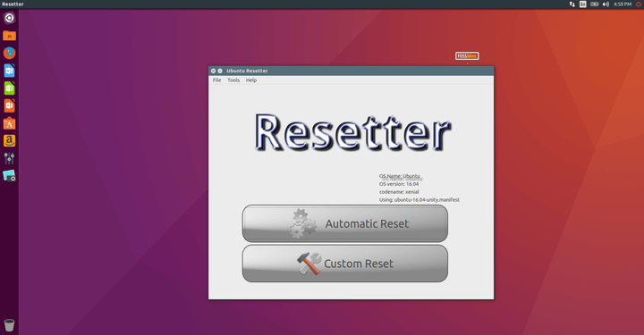Open Ubuntu Software center icon

coord(9,123)
